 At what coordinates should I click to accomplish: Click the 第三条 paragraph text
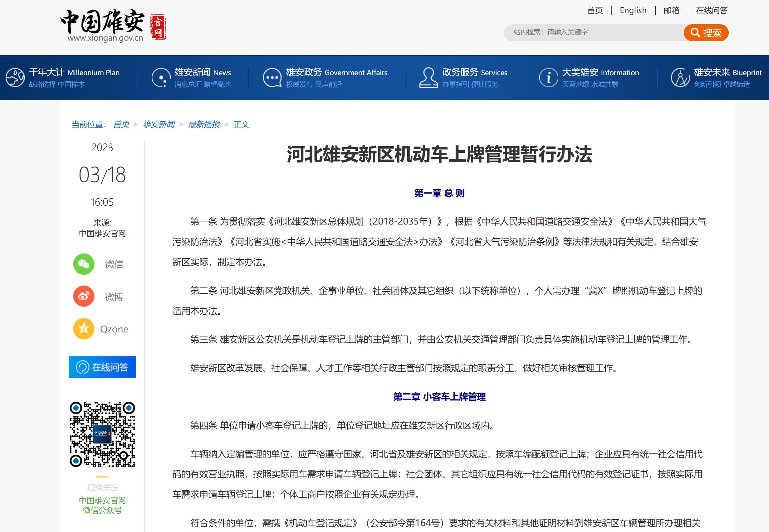pos(442,339)
